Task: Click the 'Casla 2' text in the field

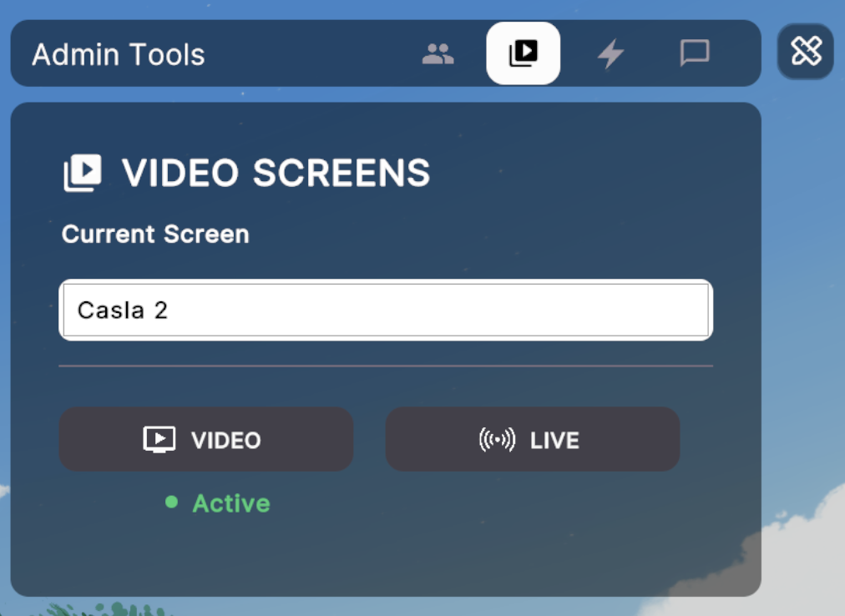Action: point(123,311)
